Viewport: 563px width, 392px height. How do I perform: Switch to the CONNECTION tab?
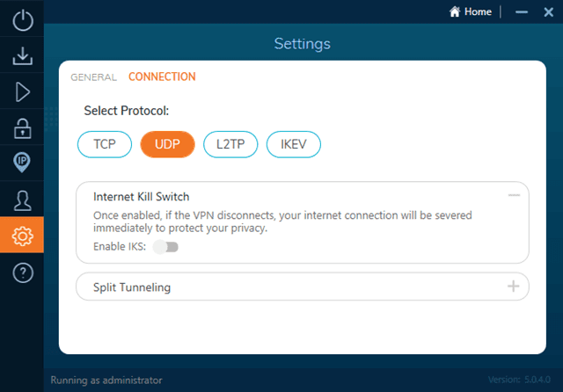(x=162, y=77)
